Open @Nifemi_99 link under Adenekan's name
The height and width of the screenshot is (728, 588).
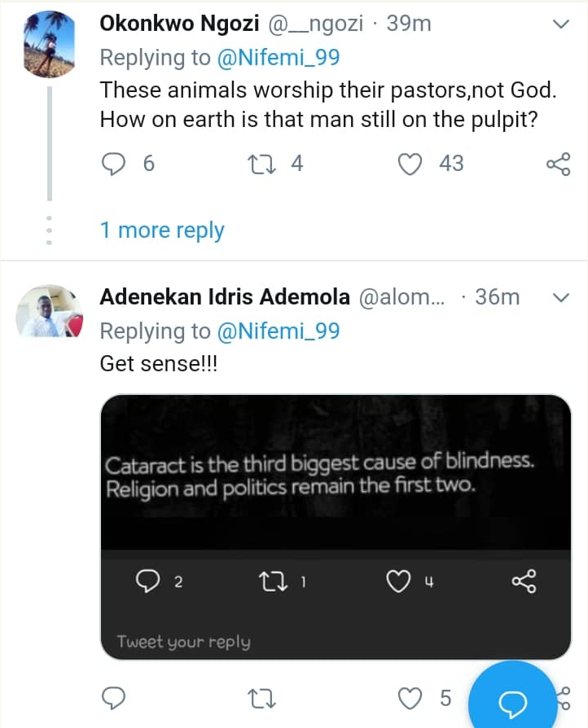click(277, 331)
